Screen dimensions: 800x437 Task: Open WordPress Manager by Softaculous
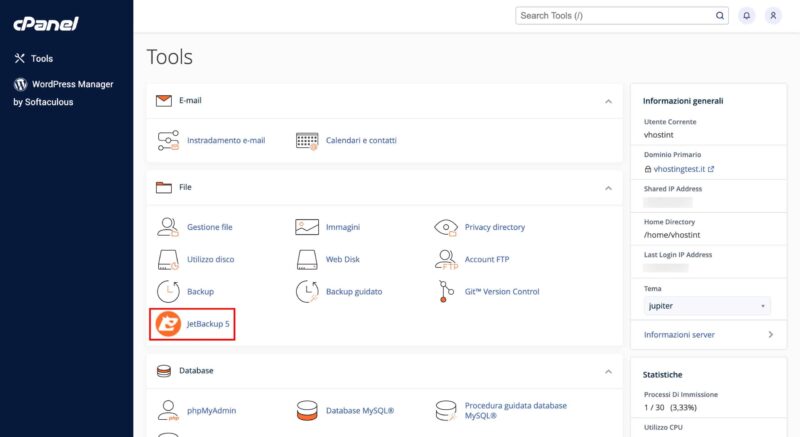point(63,93)
